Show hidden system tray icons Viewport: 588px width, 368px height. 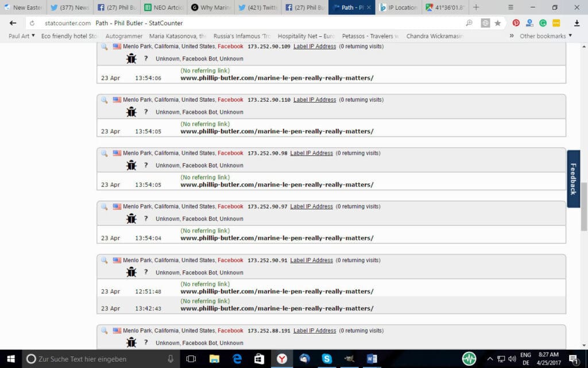tap(490, 359)
